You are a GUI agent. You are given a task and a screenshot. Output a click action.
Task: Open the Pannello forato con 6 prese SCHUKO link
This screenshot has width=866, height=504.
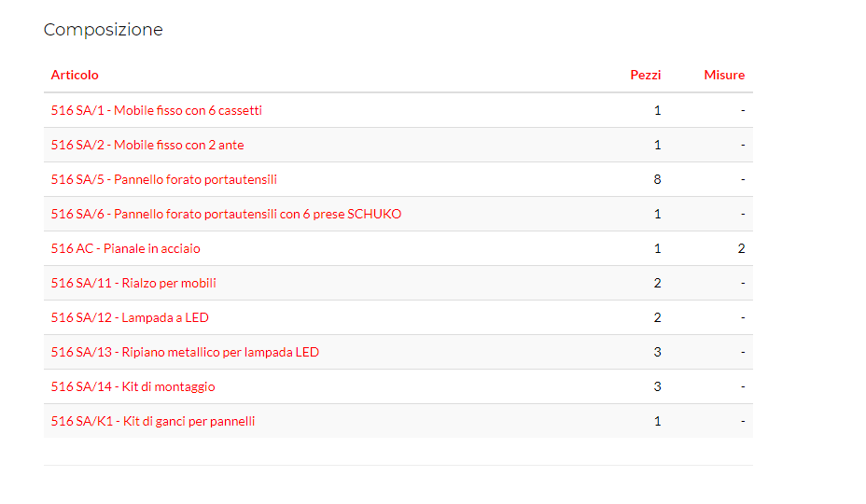226,214
